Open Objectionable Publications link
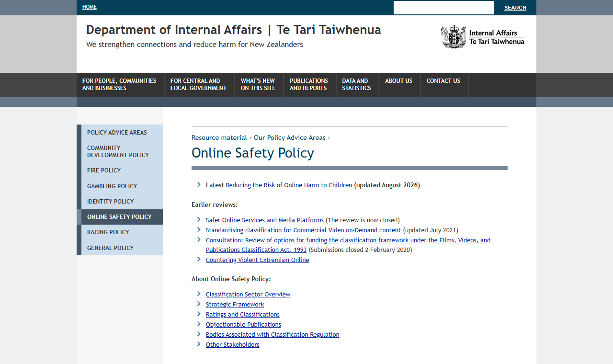The width and height of the screenshot is (613, 364). tap(243, 324)
